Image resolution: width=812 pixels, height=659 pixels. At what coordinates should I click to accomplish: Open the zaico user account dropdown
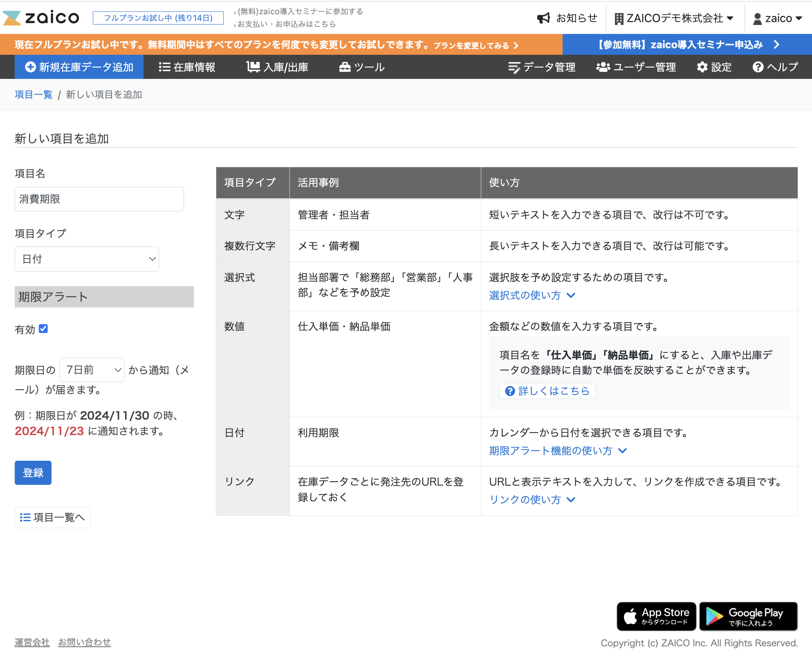coord(778,18)
